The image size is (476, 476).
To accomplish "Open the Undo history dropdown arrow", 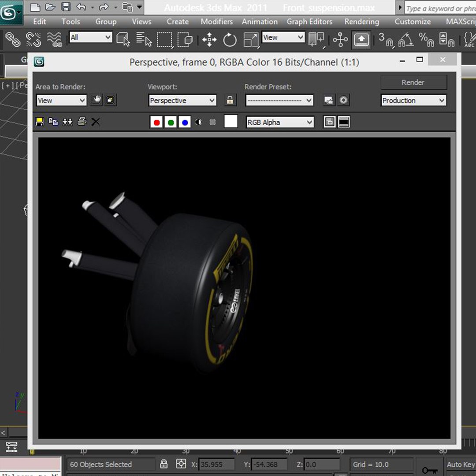I will click(x=92, y=7).
